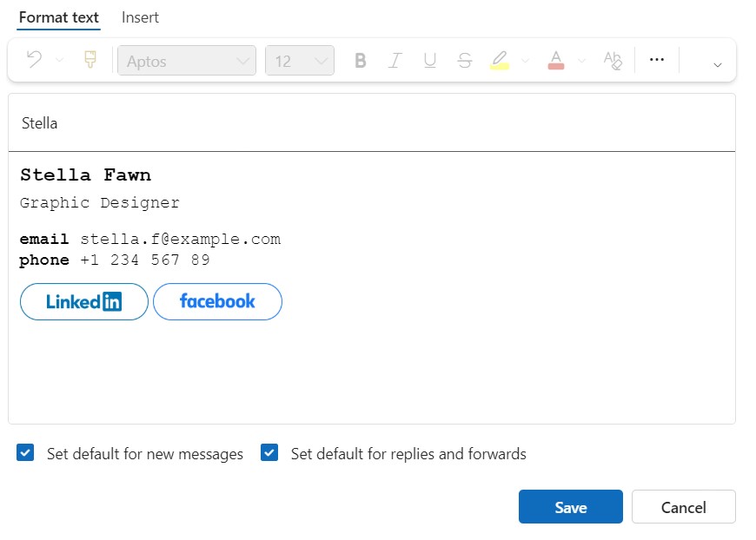Click the bold 'phone' label
Screen dimensions: 756x540
click(x=43, y=260)
